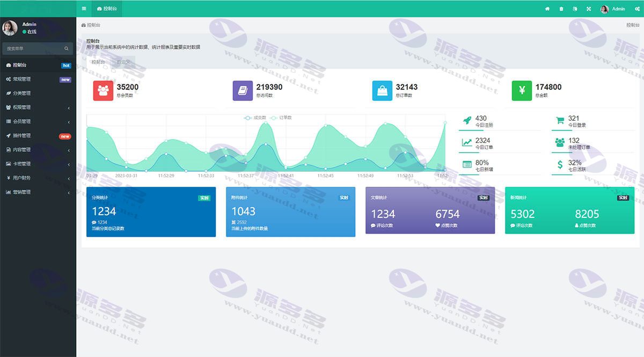This screenshot has width=644, height=357.
Task: Click the 8205 value in 新闻统计 card
Action: tap(587, 214)
